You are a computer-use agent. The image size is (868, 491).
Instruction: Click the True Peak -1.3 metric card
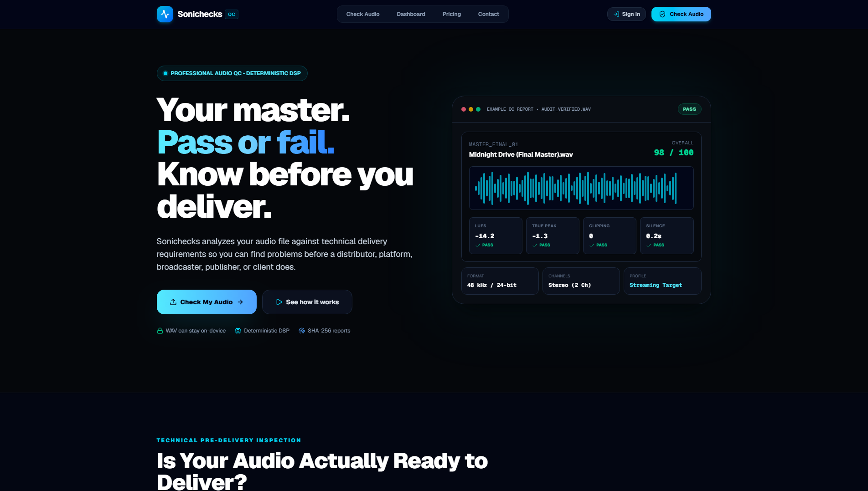coord(553,235)
